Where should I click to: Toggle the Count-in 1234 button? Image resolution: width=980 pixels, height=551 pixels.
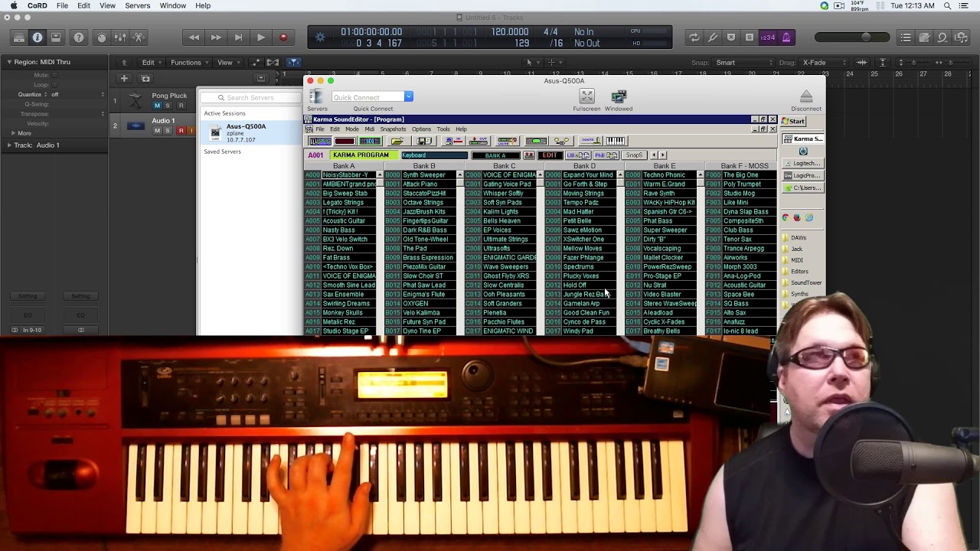click(x=767, y=37)
